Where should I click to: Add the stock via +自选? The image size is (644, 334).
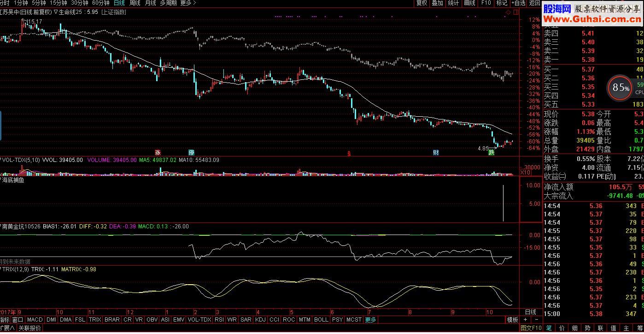pos(518,3)
